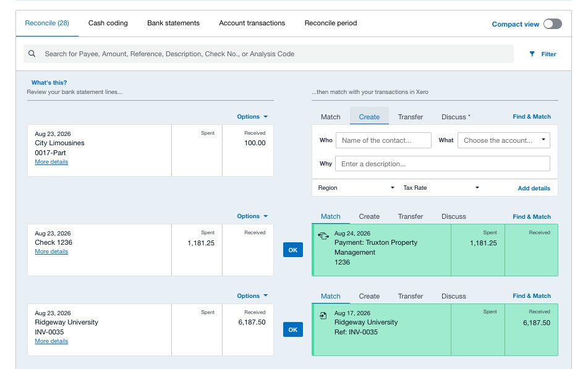Click Find & Match for City Limousines
588x369 pixels.
point(532,117)
